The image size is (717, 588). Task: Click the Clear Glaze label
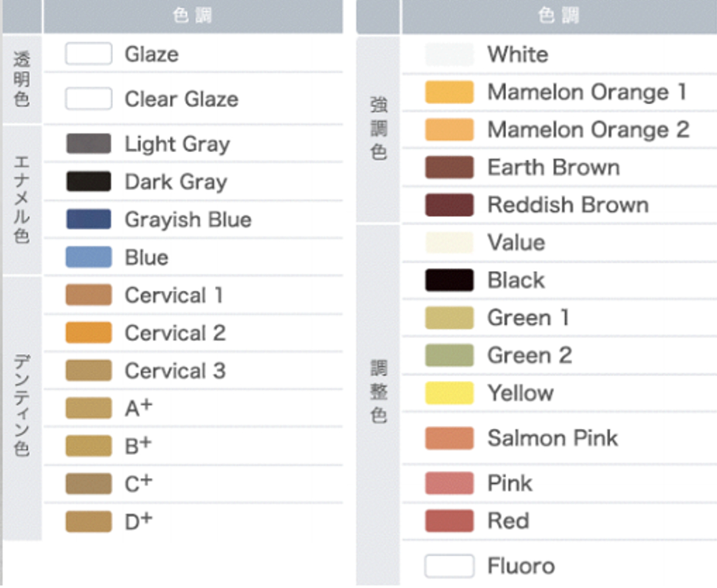(182, 99)
